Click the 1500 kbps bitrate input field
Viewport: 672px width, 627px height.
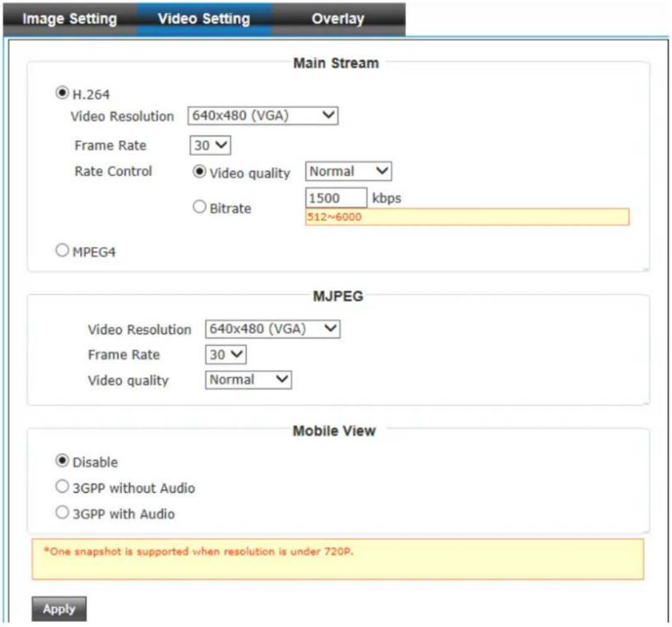pyautogui.click(x=336, y=198)
